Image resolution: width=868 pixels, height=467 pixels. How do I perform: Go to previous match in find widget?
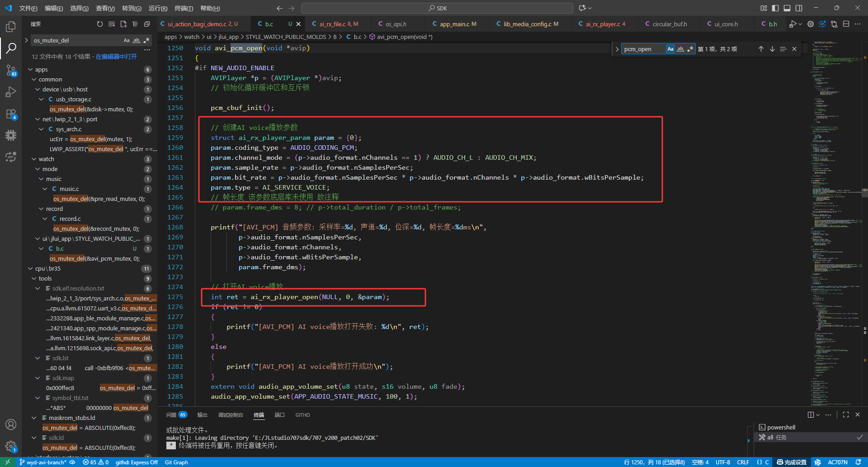761,49
